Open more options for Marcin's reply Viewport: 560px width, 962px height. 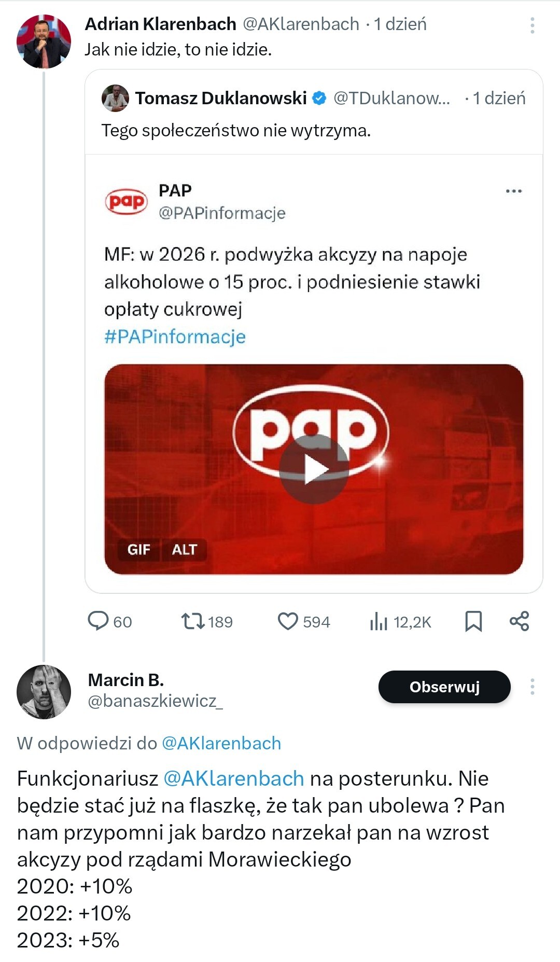(532, 687)
